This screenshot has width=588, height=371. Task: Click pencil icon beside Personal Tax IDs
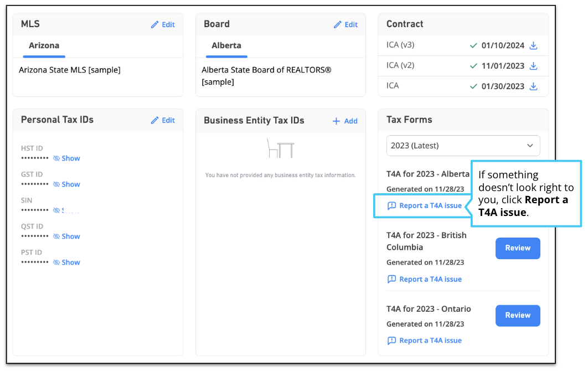[x=155, y=120]
